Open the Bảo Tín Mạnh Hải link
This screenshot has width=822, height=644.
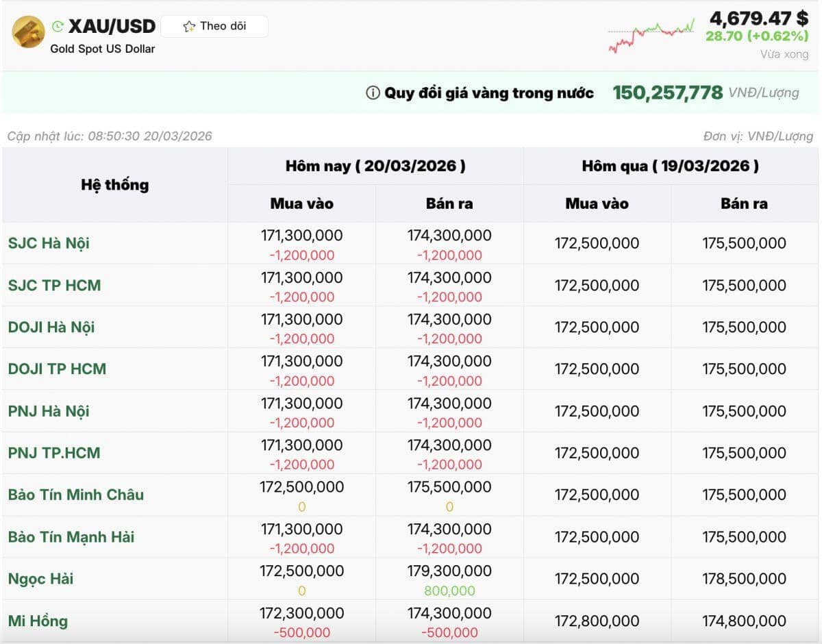71,537
